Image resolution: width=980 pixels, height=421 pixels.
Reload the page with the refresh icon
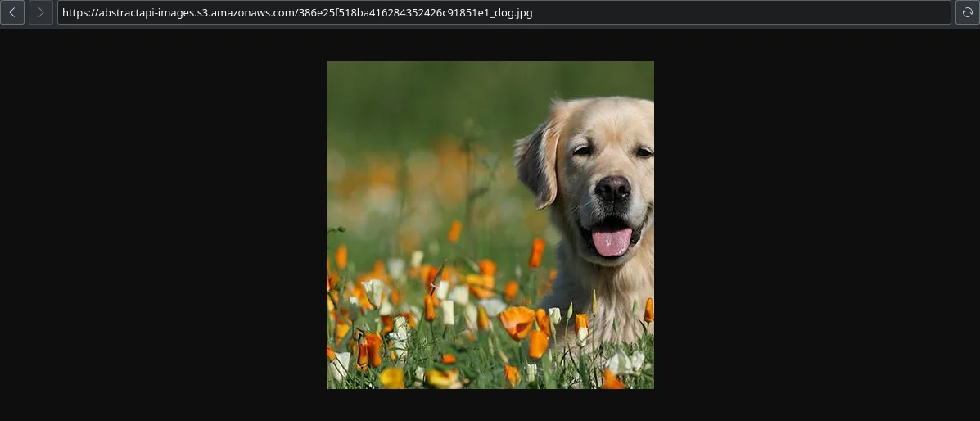968,12
